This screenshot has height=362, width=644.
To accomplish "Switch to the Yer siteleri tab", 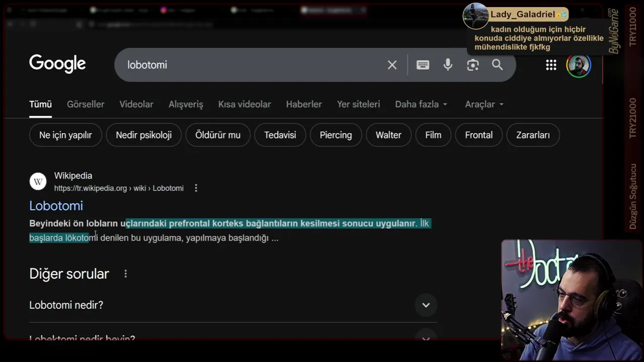I will pos(358,105).
